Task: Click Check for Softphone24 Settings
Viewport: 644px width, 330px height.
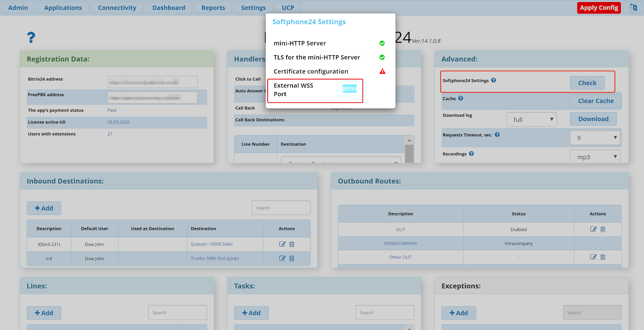Action: (587, 83)
